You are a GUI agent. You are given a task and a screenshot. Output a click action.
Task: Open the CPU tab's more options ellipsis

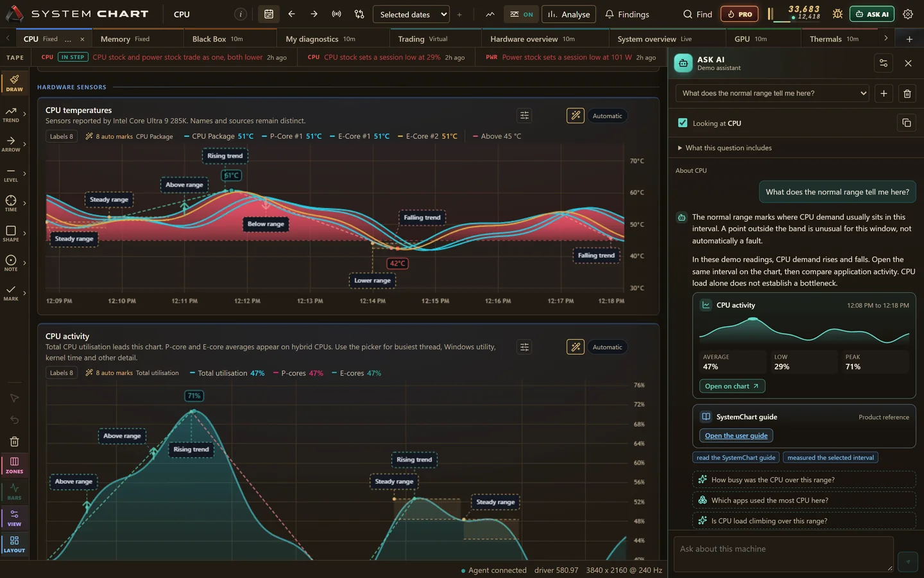coord(68,39)
